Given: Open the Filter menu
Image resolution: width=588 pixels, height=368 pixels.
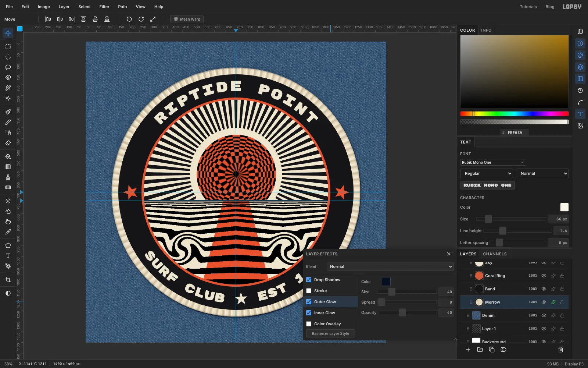Looking at the screenshot, I should pyautogui.click(x=104, y=7).
